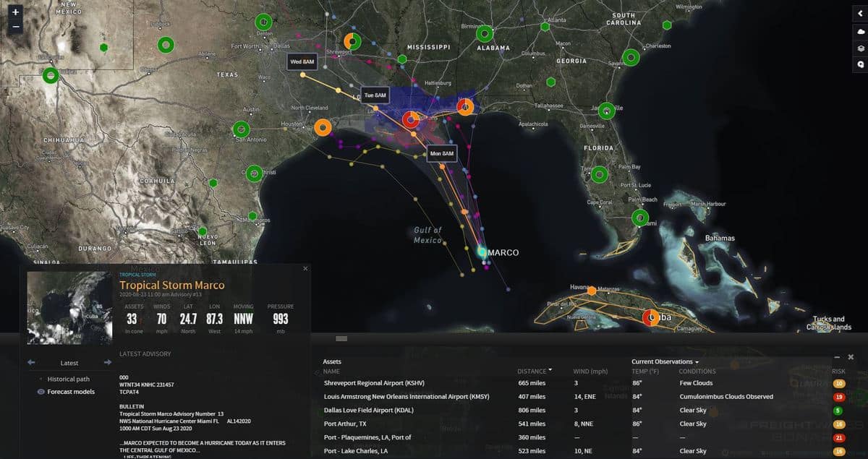Screen dimensions: 868x459
Task: Open the location search pin tool
Action: (x=860, y=65)
